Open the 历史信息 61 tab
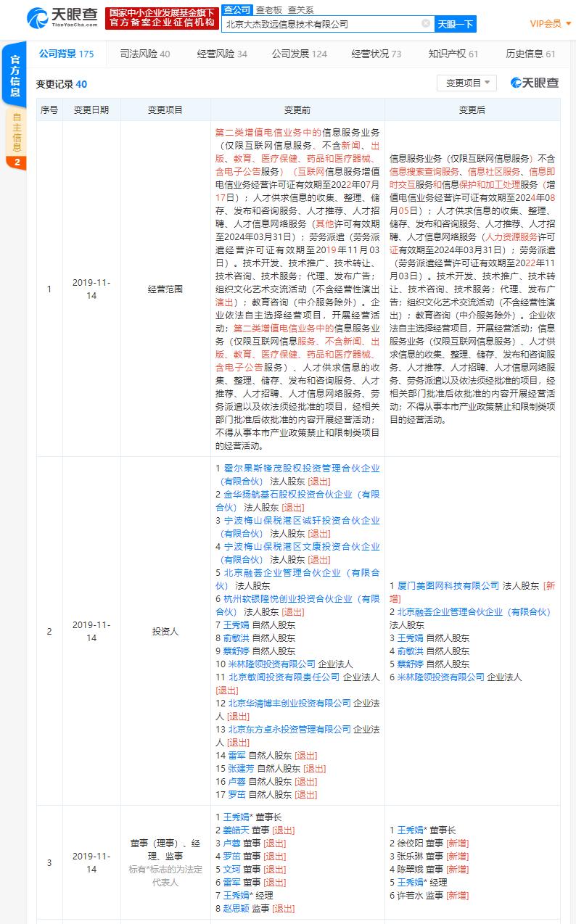576x924 pixels. point(530,54)
